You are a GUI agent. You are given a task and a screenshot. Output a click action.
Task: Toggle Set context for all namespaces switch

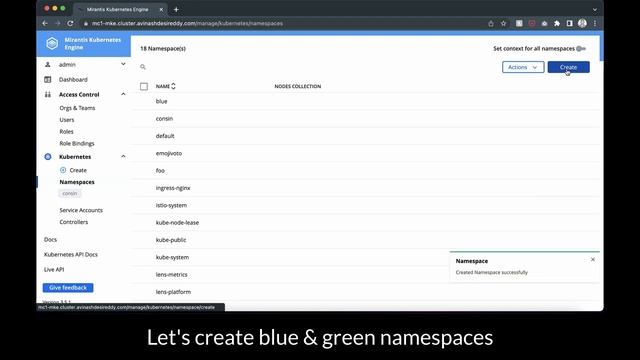(x=581, y=49)
